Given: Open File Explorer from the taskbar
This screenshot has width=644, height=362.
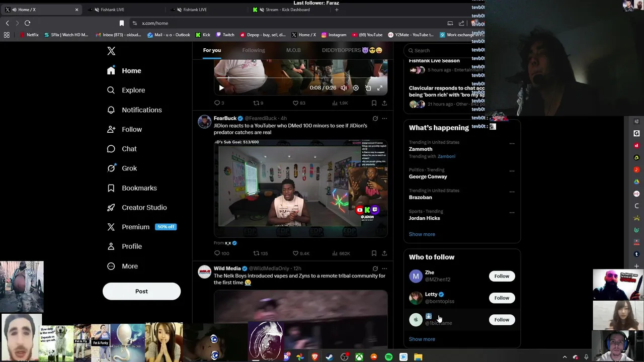Looking at the screenshot, I should [418, 357].
